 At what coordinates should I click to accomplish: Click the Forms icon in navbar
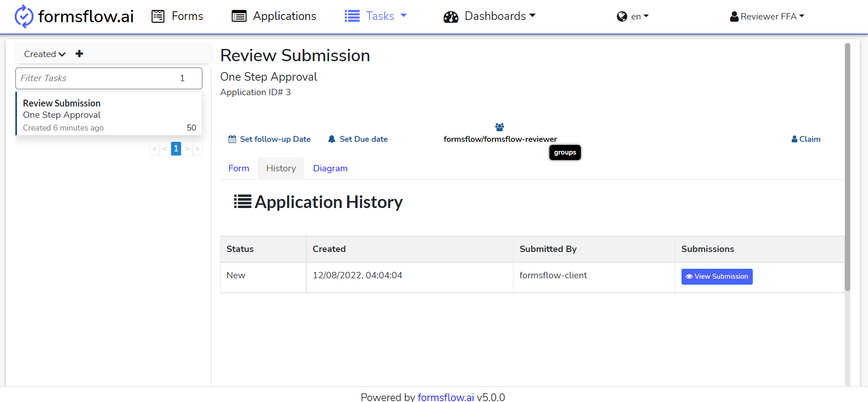click(x=158, y=16)
